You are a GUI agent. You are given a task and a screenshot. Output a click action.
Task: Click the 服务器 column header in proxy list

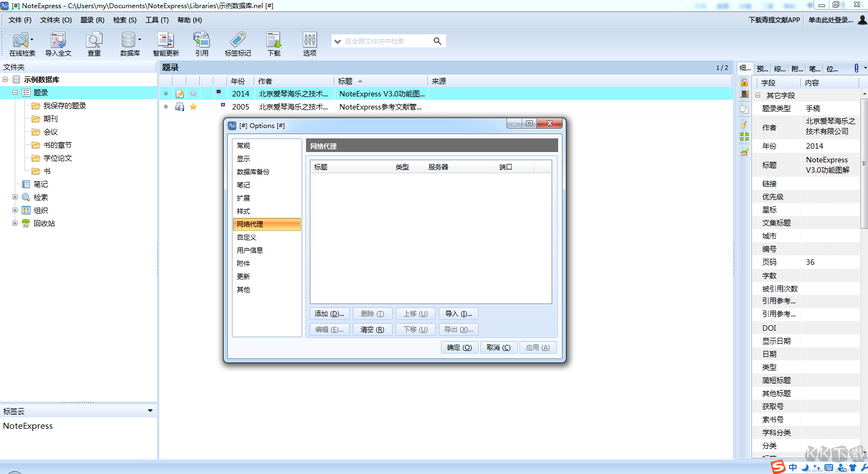[460, 167]
